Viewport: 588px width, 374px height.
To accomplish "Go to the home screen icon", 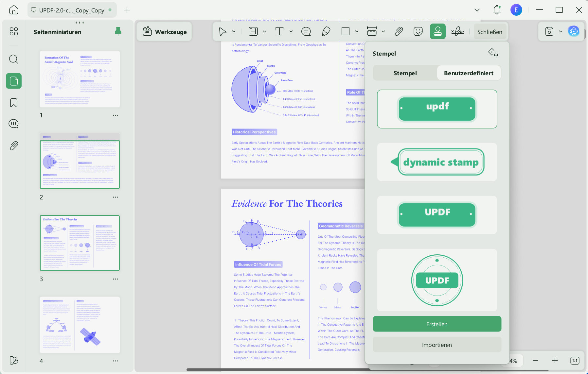I will point(14,10).
